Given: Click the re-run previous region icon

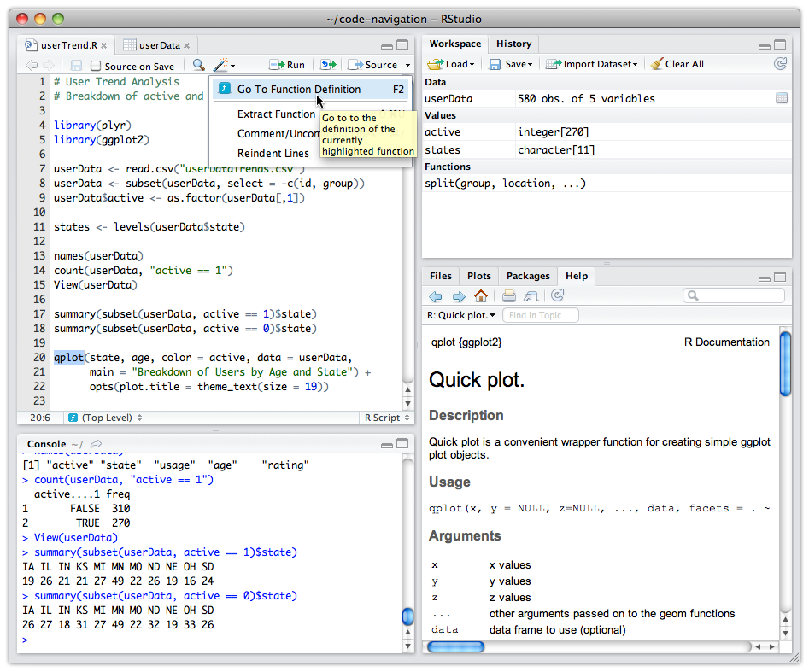Looking at the screenshot, I should coord(328,65).
